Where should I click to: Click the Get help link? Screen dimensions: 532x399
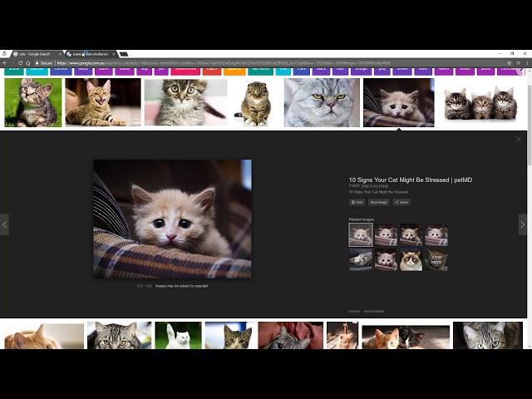[354, 311]
